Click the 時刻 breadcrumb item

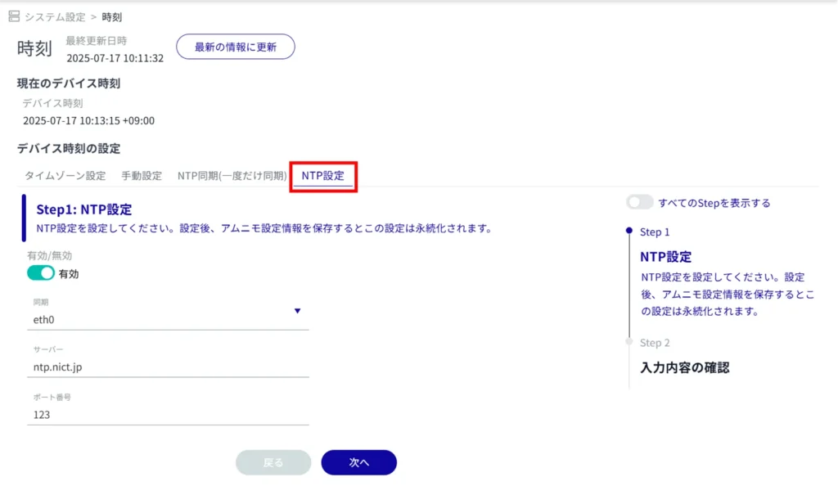click(x=112, y=17)
